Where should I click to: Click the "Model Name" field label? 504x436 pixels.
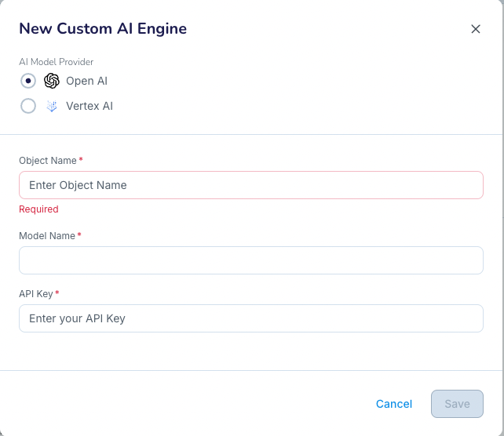(x=47, y=236)
